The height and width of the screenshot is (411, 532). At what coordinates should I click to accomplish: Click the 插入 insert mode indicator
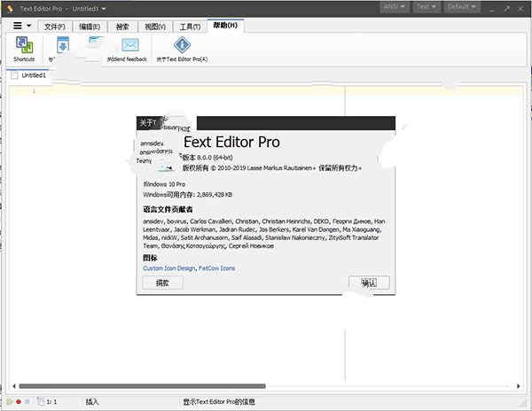(x=92, y=402)
